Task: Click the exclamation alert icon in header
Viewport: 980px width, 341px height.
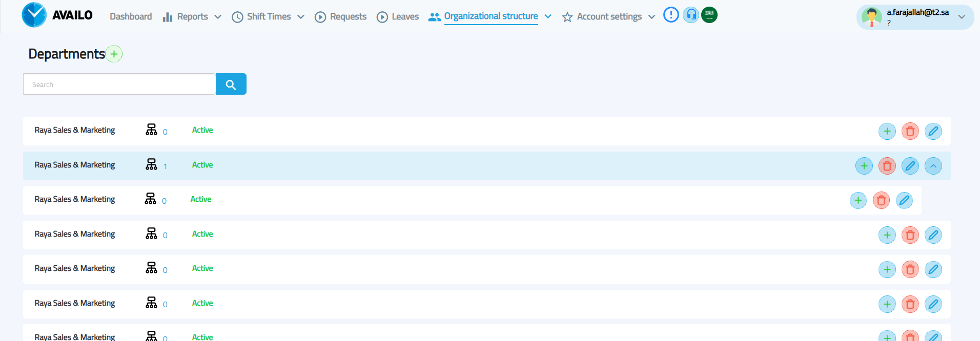Action: (671, 15)
